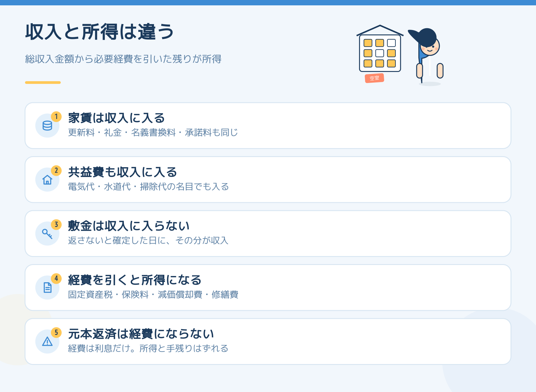This screenshot has height=392, width=536.
Task: Click text 返さないと確定した日に、その分が収入
Action: (x=148, y=240)
